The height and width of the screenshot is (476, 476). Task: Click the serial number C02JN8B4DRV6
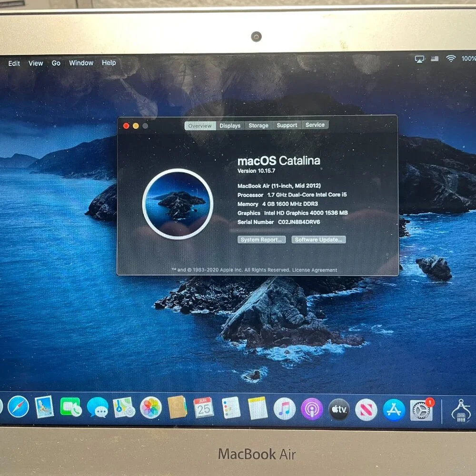point(299,222)
